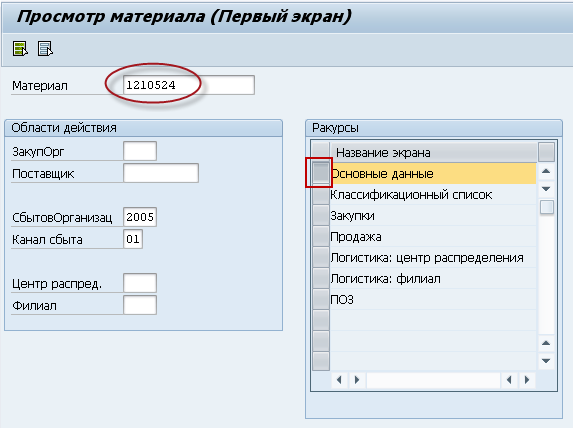Focus the Материал input field
Screen dimensions: 573x428
[189, 85]
